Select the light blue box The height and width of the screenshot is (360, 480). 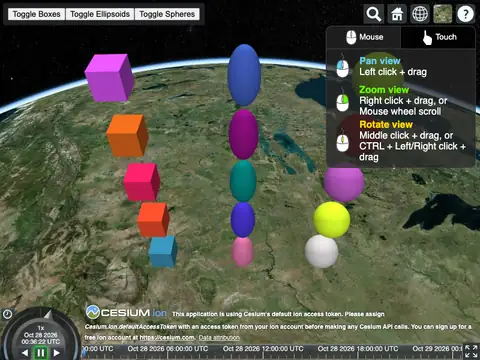[163, 251]
